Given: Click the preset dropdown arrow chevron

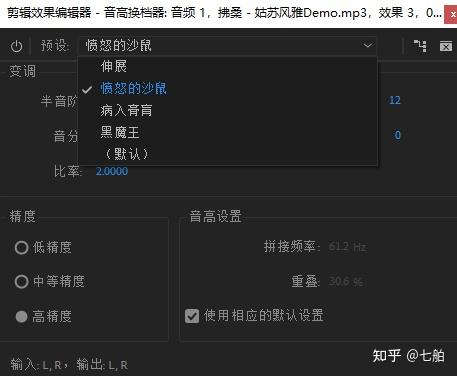Looking at the screenshot, I should 368,45.
